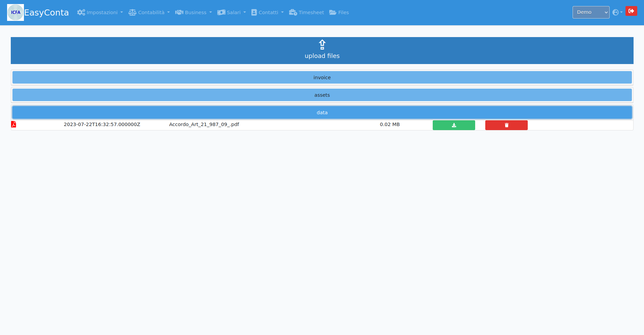Image resolution: width=644 pixels, height=335 pixels.
Task: Go to the Timesheet page
Action: [x=307, y=12]
